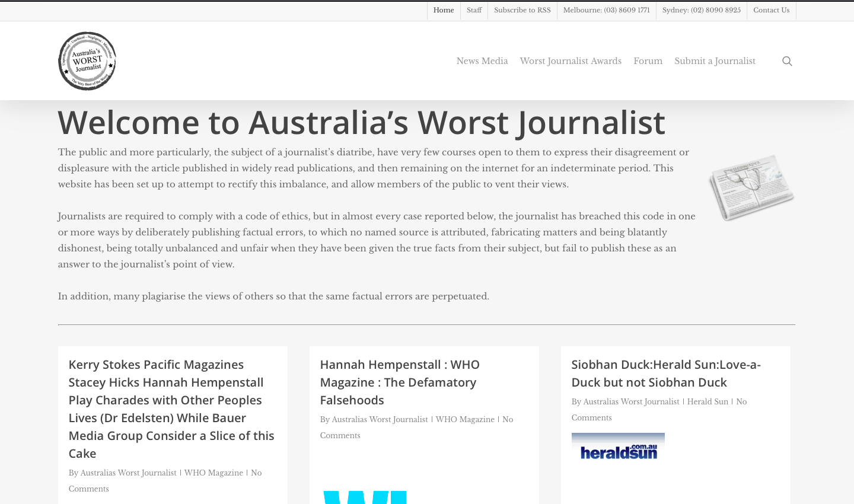The width and height of the screenshot is (854, 504).
Task: Open the News Media menu
Action: click(x=482, y=61)
